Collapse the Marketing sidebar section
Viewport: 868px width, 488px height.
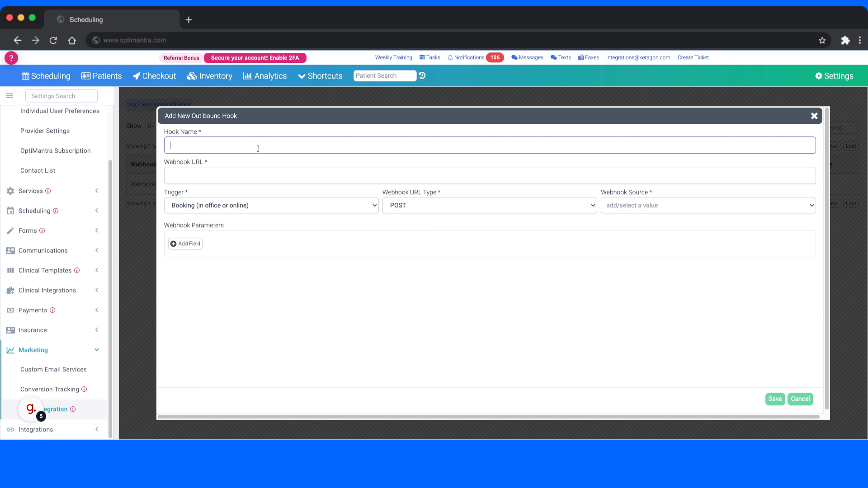pos(97,350)
